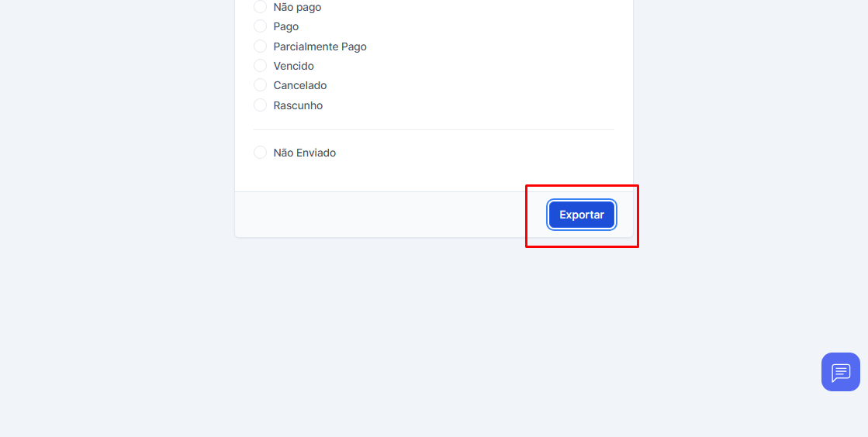
Task: Open the chat widget icon
Action: [x=840, y=372]
